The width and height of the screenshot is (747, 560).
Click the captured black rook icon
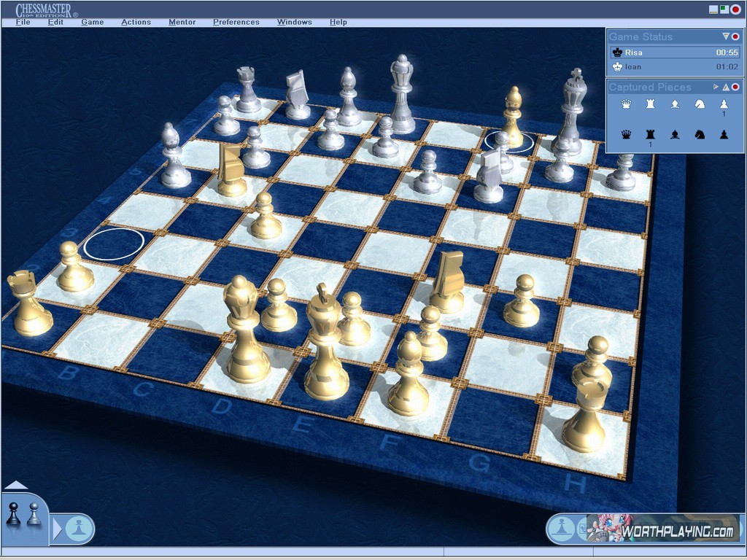click(650, 134)
